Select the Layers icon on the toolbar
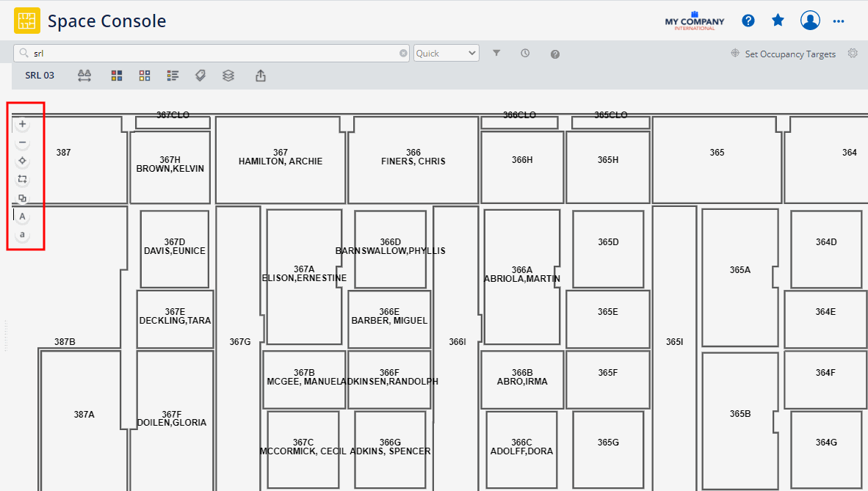This screenshot has width=868, height=491. [228, 75]
